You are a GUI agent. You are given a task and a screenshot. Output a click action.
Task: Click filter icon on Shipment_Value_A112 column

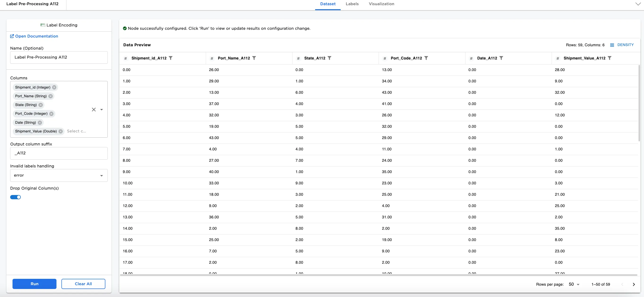pos(610,58)
